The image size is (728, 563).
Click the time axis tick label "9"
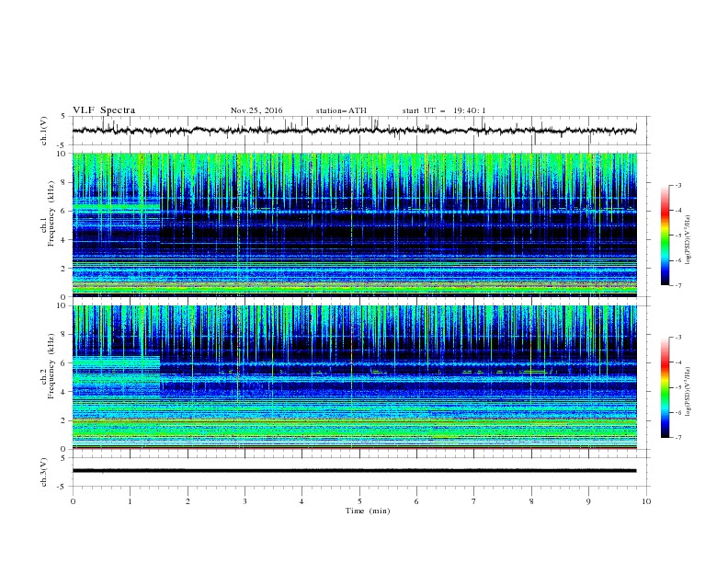[x=588, y=501]
